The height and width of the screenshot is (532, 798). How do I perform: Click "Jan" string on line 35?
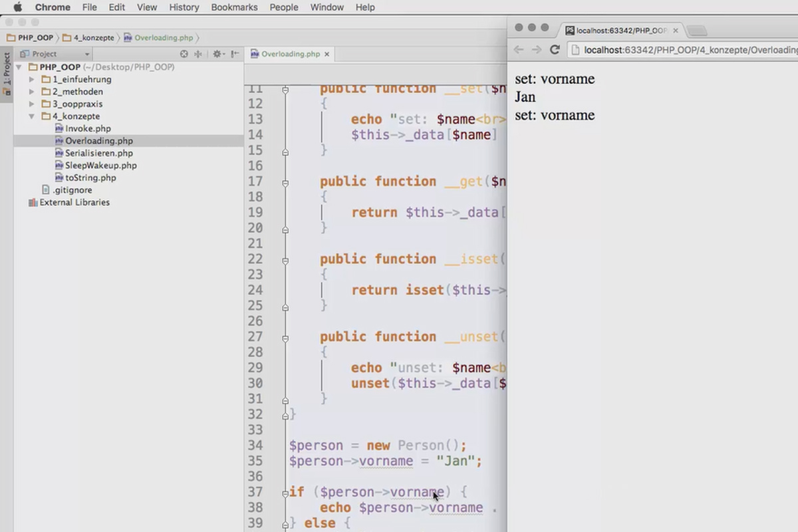[457, 461]
